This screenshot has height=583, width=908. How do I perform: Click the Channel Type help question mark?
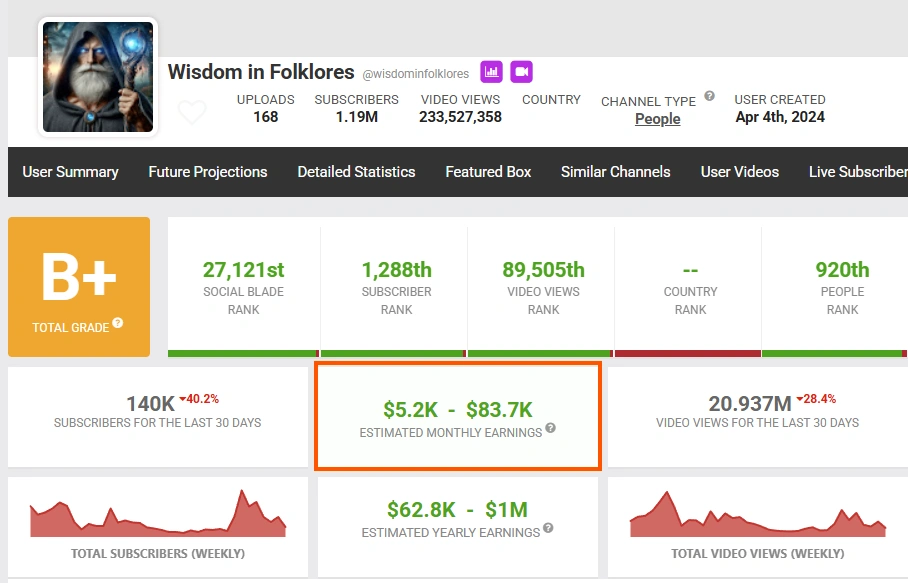709,96
